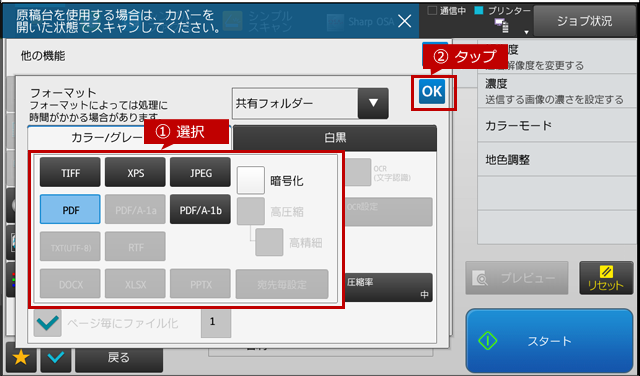The height and width of the screenshot is (376, 640).
Task: Click the yellow star favorites icon
Action: coord(21,358)
